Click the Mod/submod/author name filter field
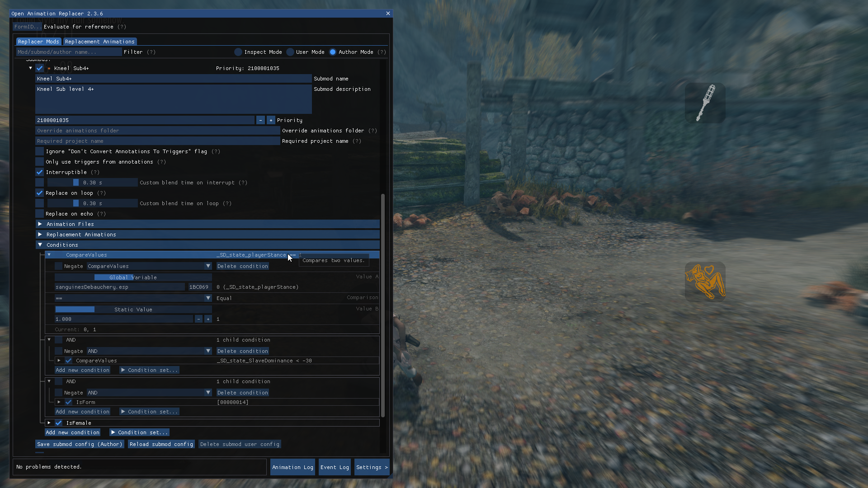 [69, 52]
